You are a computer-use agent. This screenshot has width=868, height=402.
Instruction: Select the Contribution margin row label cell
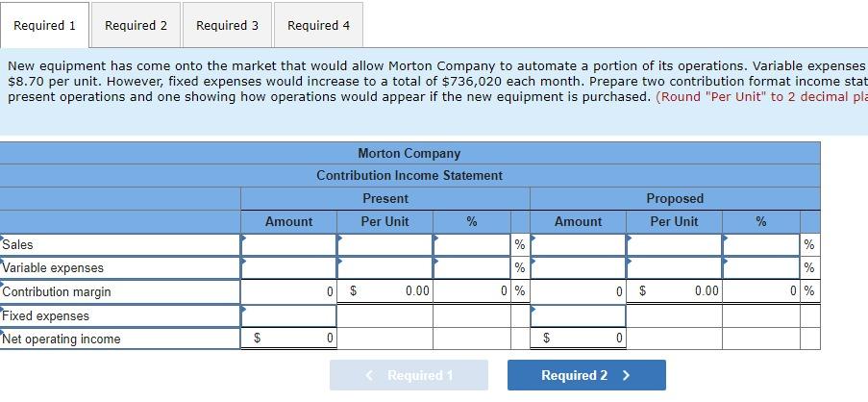pyautogui.click(x=120, y=291)
